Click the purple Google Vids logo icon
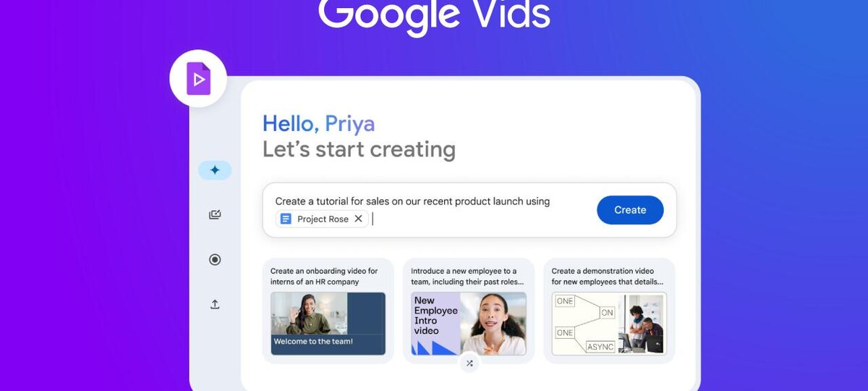The width and height of the screenshot is (868, 391). (198, 79)
